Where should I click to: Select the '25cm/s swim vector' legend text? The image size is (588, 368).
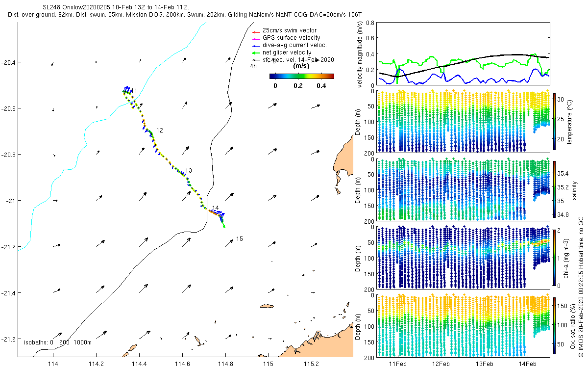click(290, 30)
